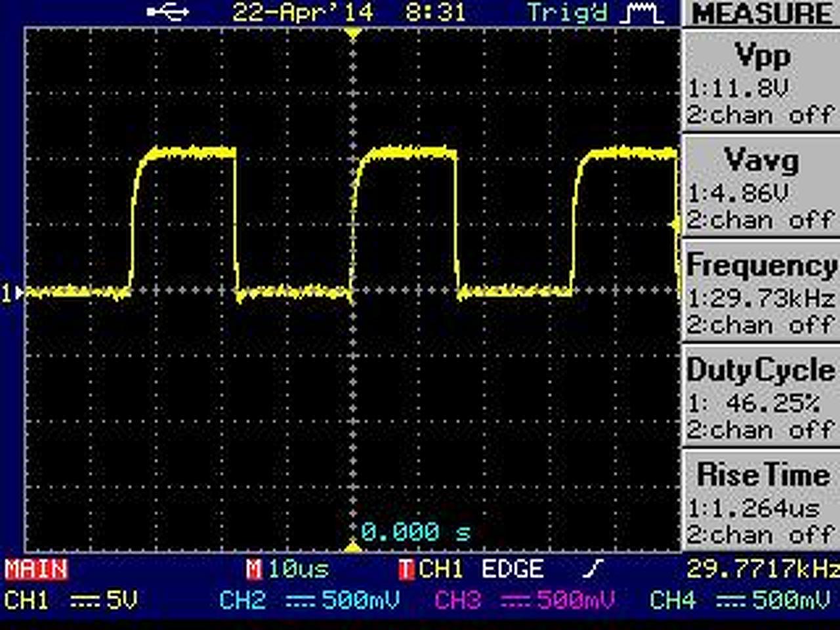Click the 8:31 clock readout

coord(435,12)
